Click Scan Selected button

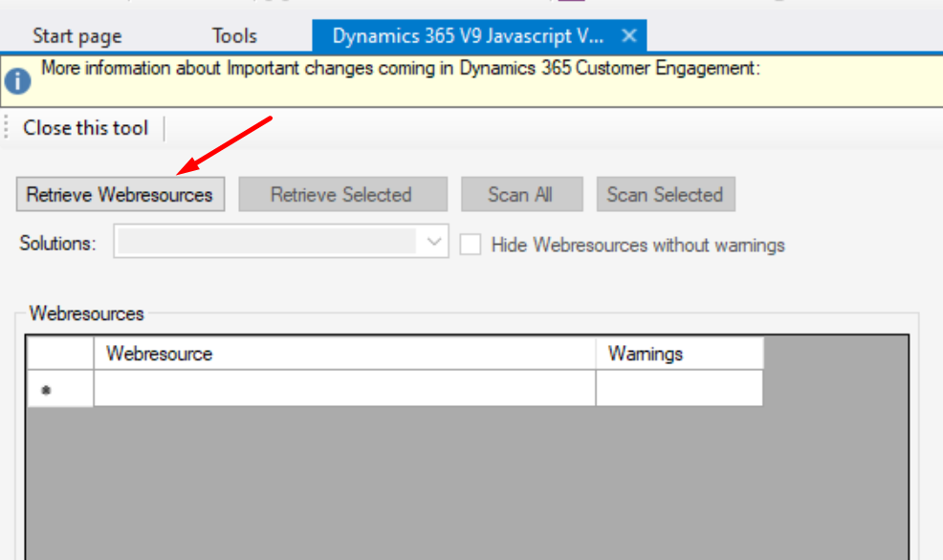click(666, 194)
